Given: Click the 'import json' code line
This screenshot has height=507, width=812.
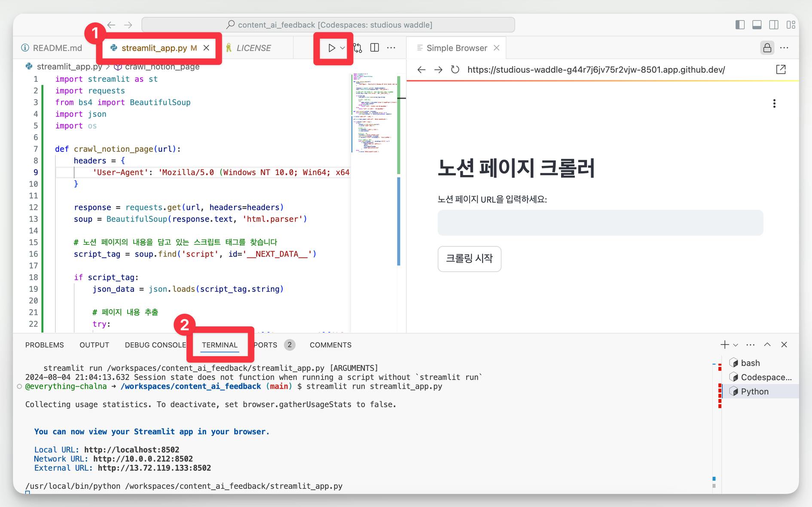Looking at the screenshot, I should (81, 114).
